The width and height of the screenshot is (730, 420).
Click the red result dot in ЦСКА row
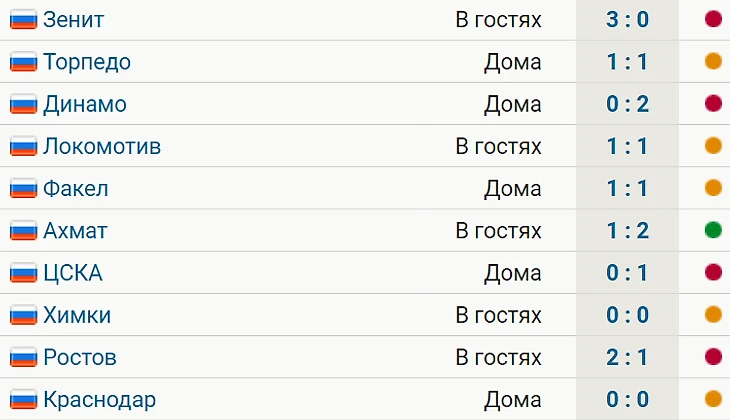(x=713, y=273)
